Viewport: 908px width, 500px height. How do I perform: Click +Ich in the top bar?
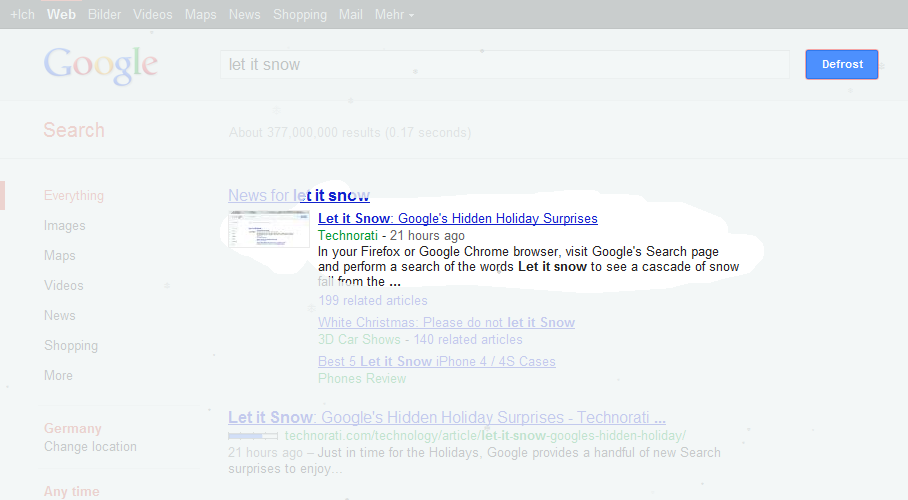click(x=22, y=15)
